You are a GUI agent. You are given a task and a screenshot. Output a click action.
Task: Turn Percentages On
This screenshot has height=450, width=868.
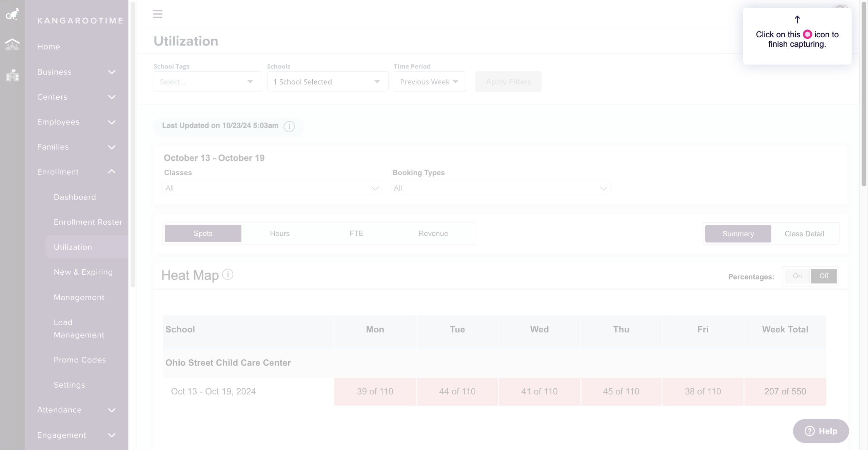click(797, 276)
